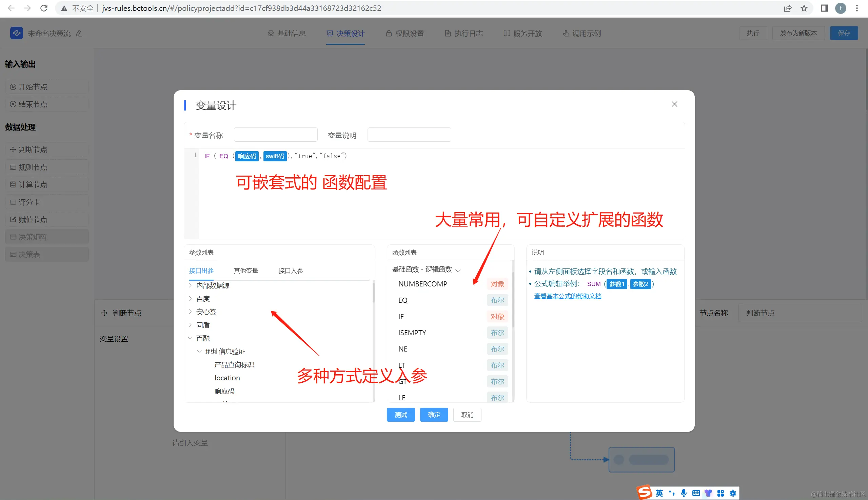Viewport: 868px width, 500px height.
Task: Open browser side panel icon
Action: pos(824,8)
